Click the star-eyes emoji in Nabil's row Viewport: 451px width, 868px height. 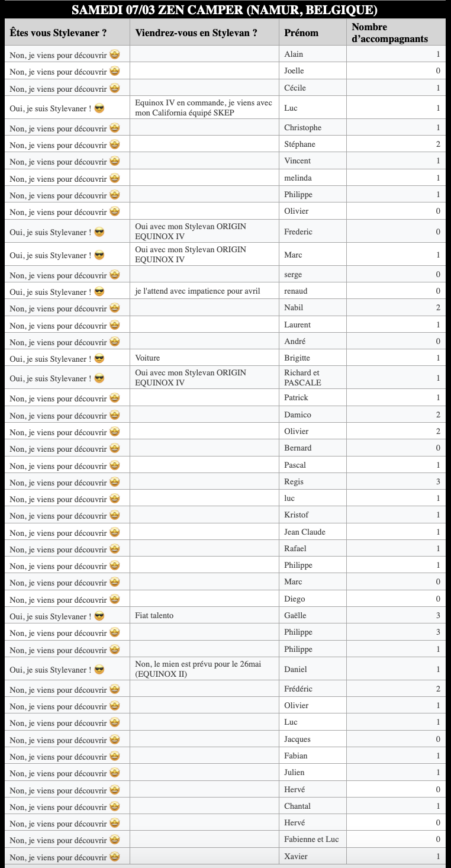click(115, 308)
